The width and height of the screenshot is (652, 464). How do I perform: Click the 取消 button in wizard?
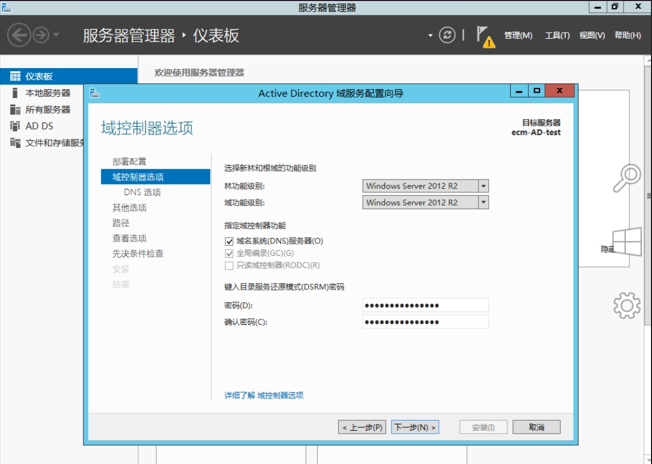[536, 427]
